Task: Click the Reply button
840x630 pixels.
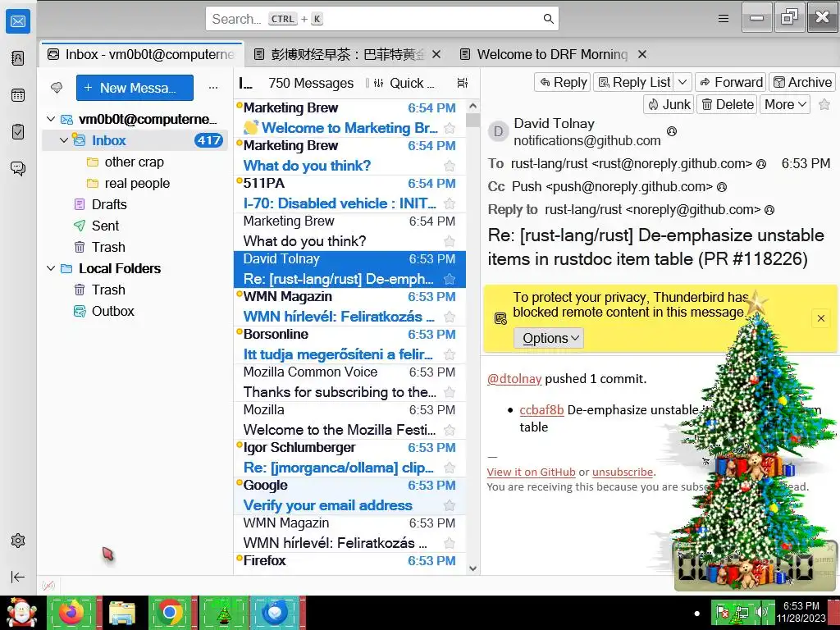Action: coord(563,83)
